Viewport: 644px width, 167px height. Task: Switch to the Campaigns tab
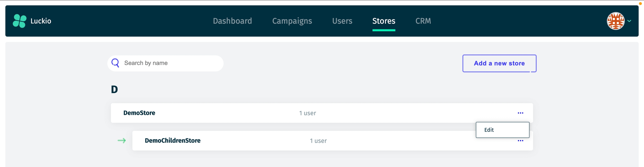tap(292, 21)
